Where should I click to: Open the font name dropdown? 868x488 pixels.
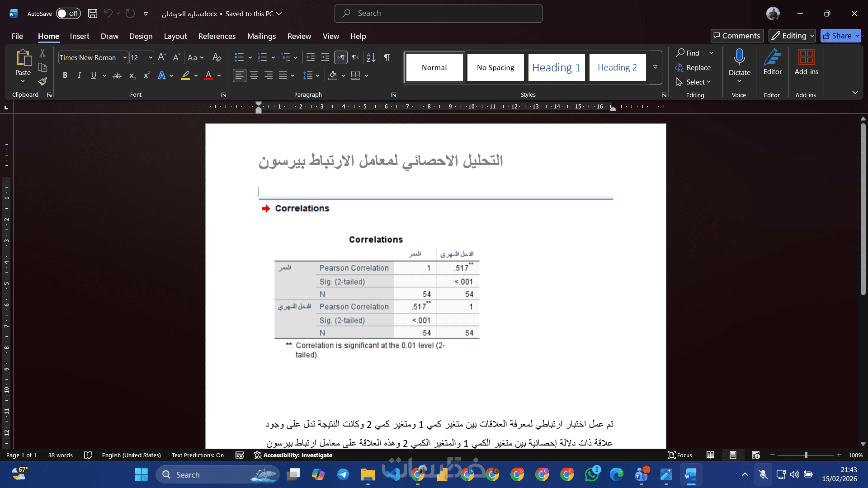pyautogui.click(x=125, y=58)
